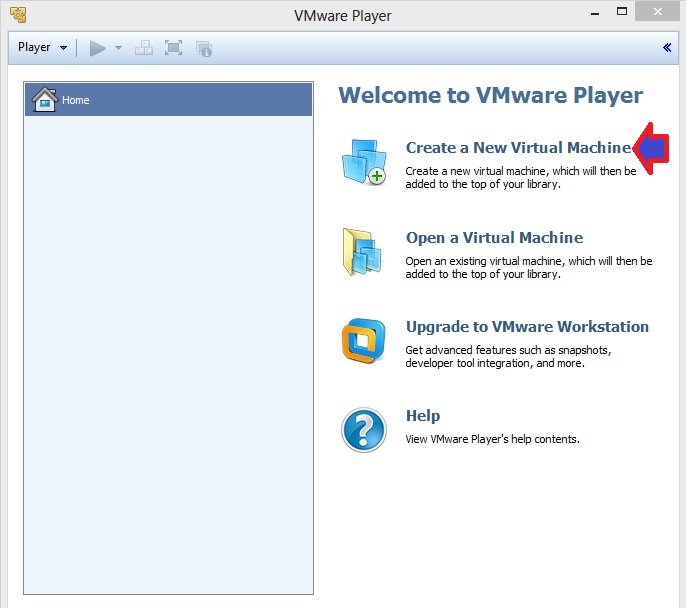Click Create a New Virtual Machine heading
The image size is (686, 609).
[519, 147]
